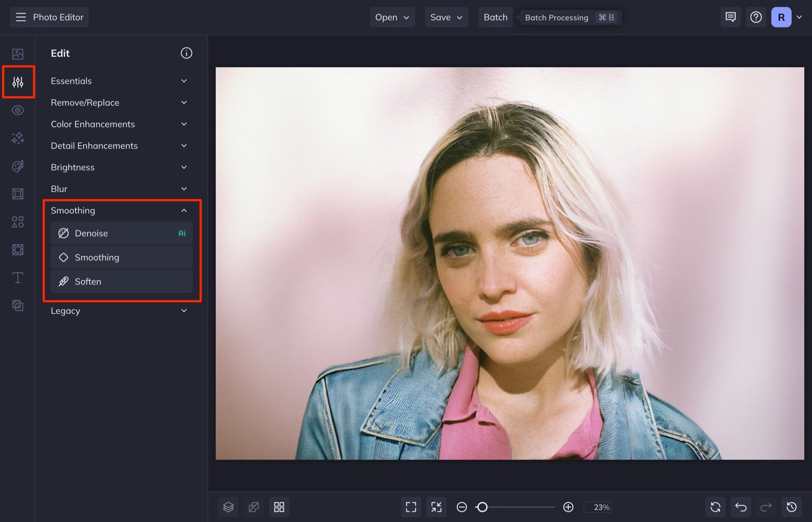
Task: Click the Batch button in the top bar
Action: tap(495, 17)
